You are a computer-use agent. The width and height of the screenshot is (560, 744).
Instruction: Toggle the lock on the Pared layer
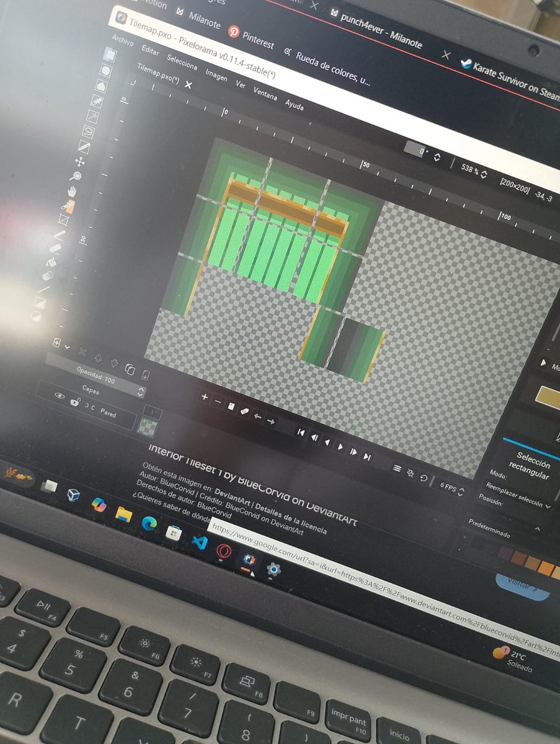coord(74,401)
